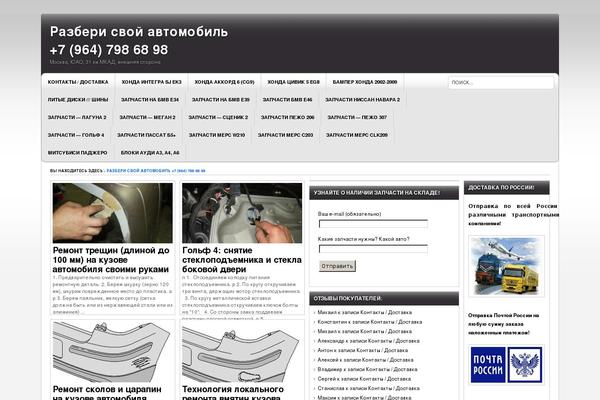Open Бампер Хонда 2002-2009 menu item

[365, 82]
